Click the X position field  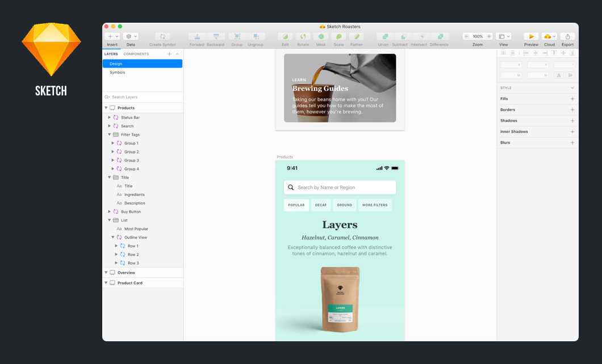pos(511,65)
